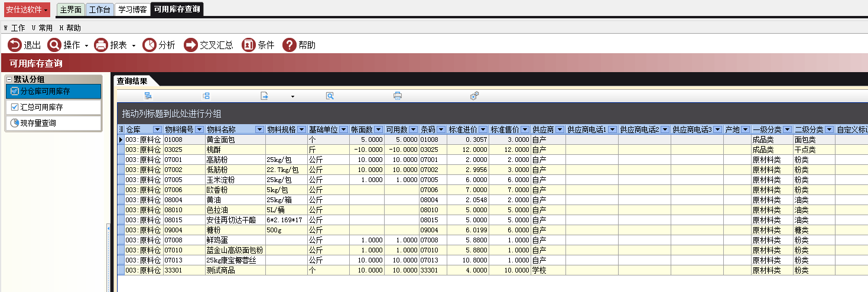Collapse the 默认分组 group
868x292 pixels.
(9, 79)
